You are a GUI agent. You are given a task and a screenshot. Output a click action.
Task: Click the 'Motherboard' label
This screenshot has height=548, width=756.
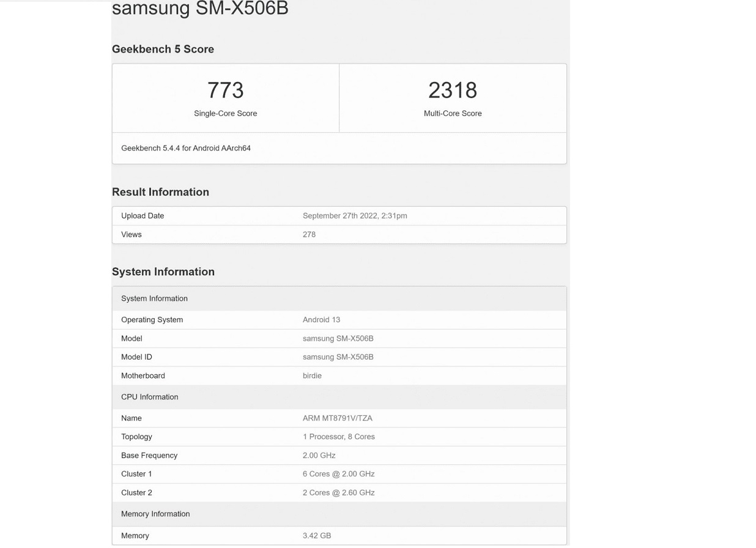tap(143, 376)
